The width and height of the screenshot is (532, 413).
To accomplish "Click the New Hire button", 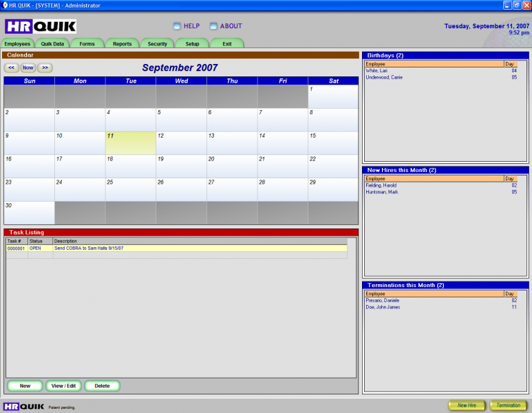I will [x=467, y=405].
